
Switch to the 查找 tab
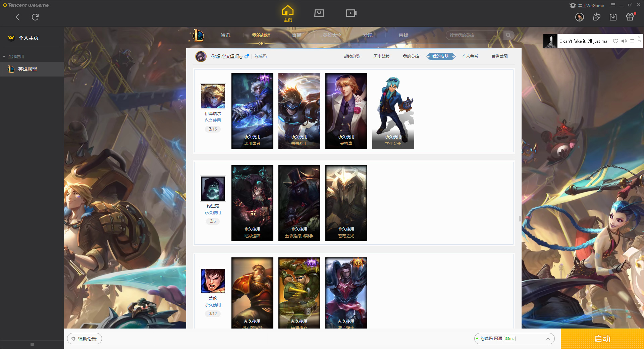tap(403, 35)
